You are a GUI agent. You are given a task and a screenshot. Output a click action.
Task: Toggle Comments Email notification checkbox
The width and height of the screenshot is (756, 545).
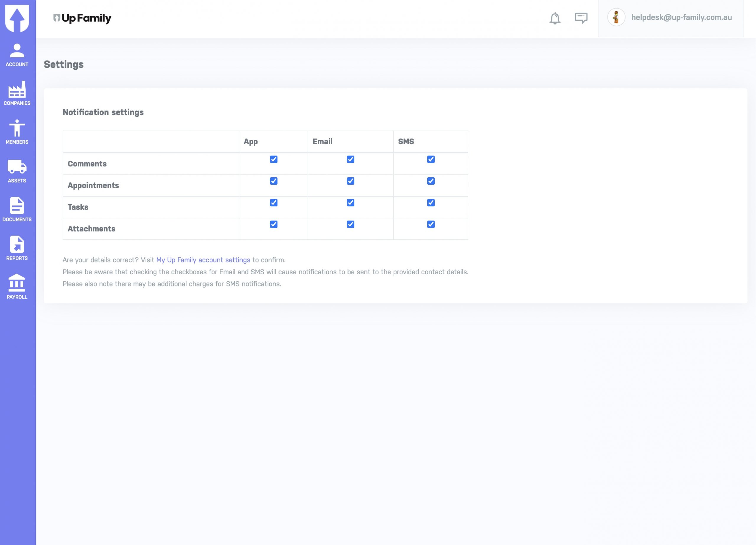pos(350,159)
